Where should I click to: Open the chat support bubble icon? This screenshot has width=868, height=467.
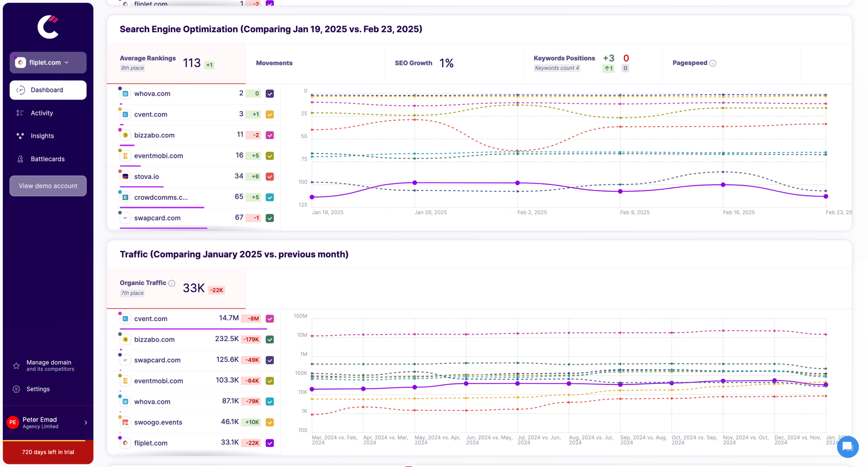(x=848, y=447)
